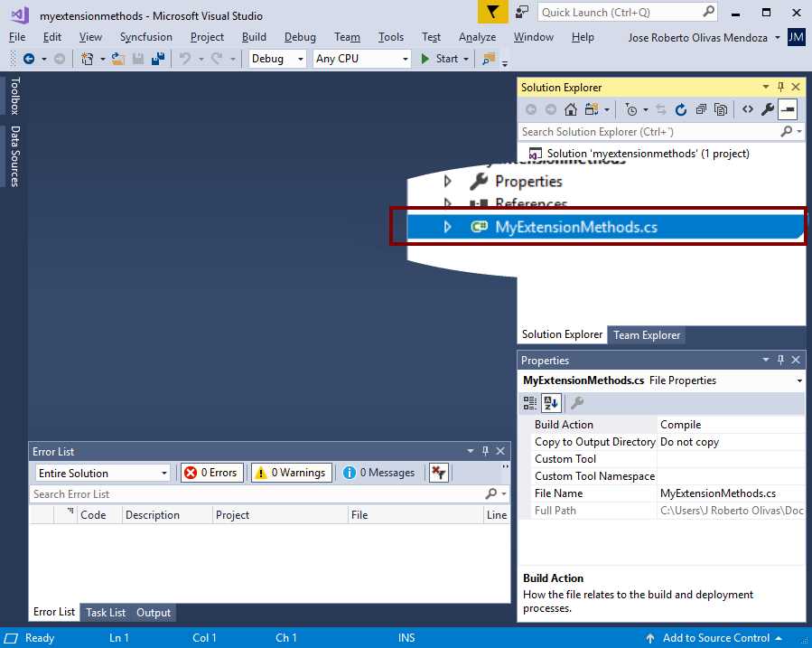This screenshot has height=648, width=812.
Task: Expand the MyExtensionMethods.cs tree node
Action: [448, 227]
